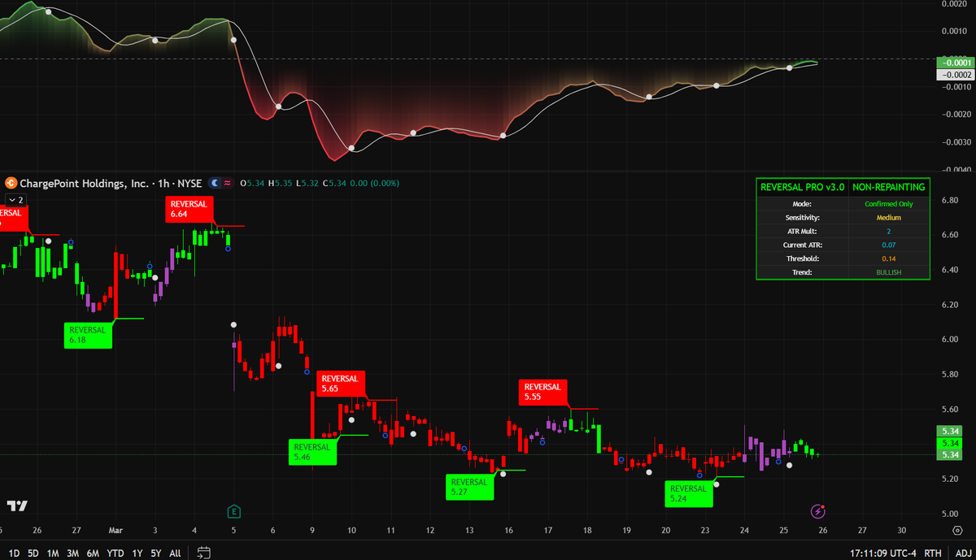Screen dimensions: 976x560
Task: Click the pink wavy data-mode icon
Action: [x=228, y=184]
